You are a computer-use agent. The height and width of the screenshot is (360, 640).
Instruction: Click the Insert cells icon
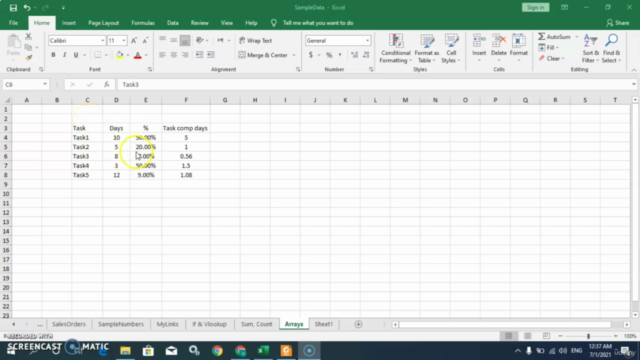pyautogui.click(x=479, y=41)
